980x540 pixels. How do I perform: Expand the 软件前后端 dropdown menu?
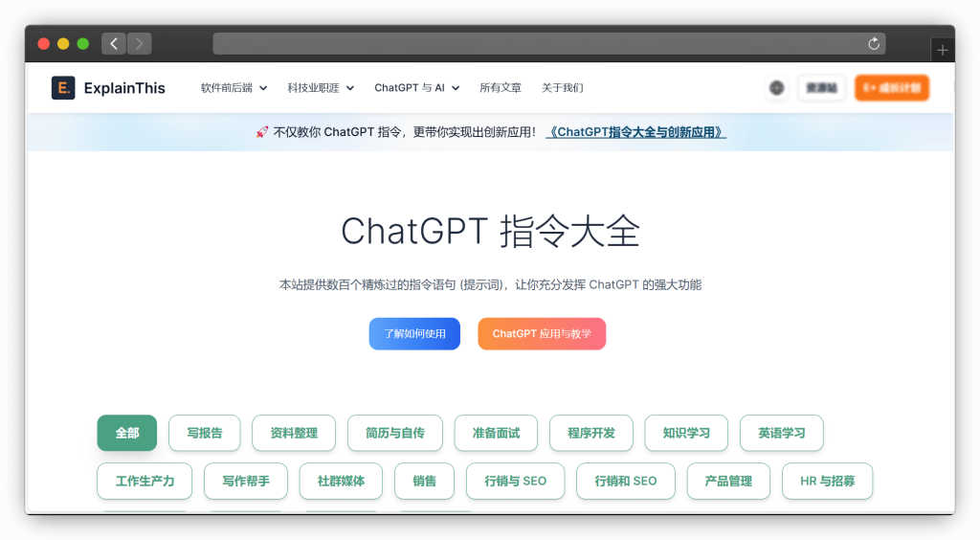tap(234, 88)
